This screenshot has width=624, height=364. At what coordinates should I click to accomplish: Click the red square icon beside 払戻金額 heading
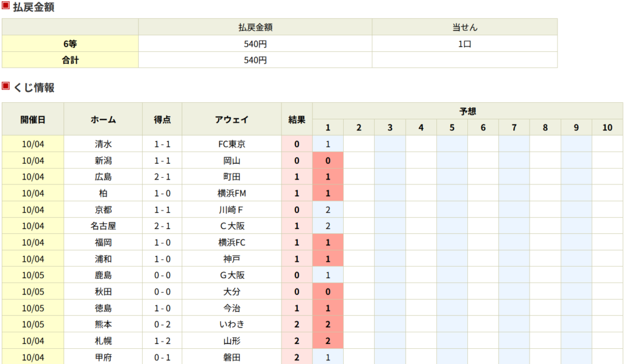(x=5, y=7)
